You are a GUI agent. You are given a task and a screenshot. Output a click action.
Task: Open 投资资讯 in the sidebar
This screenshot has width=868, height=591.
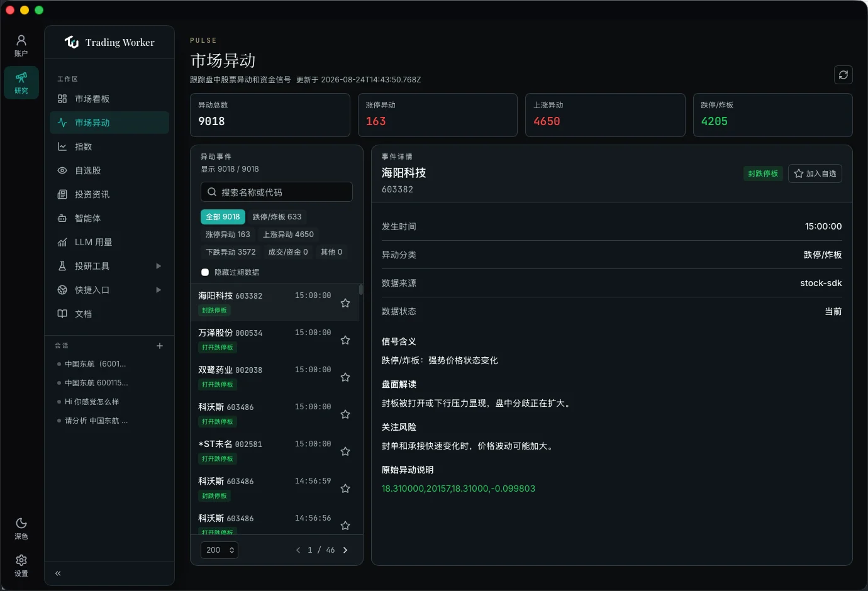coord(109,194)
